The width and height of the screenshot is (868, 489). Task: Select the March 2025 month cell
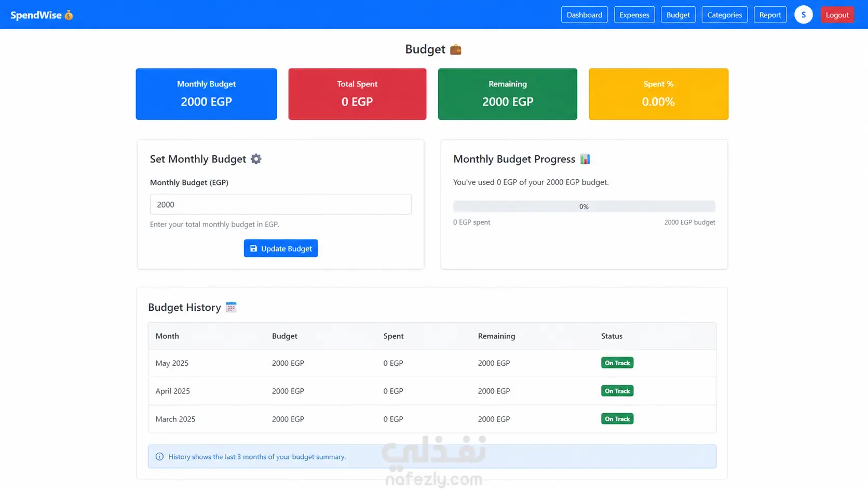coord(175,419)
